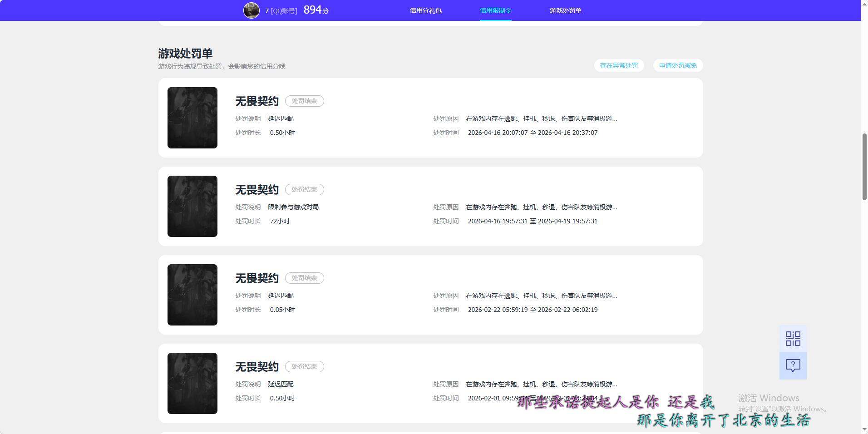Click the scrollbar down arrow

click(864, 429)
